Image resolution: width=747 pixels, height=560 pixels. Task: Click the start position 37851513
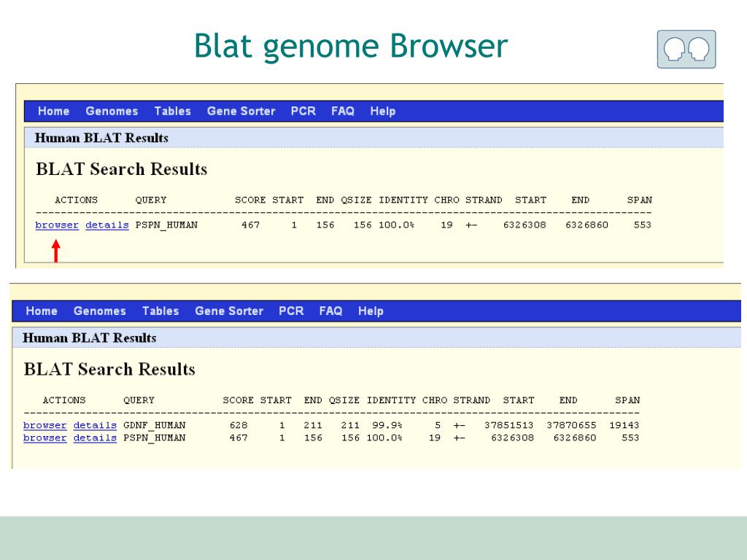(508, 425)
